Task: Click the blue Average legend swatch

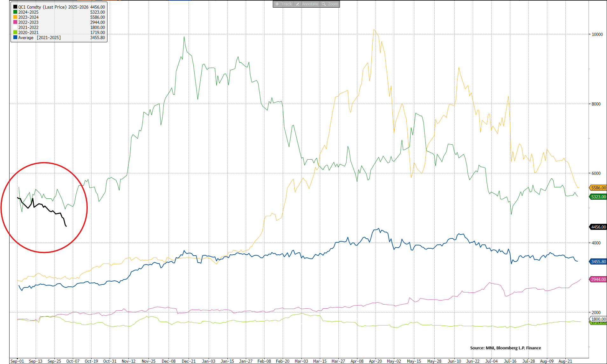Action: (15, 38)
